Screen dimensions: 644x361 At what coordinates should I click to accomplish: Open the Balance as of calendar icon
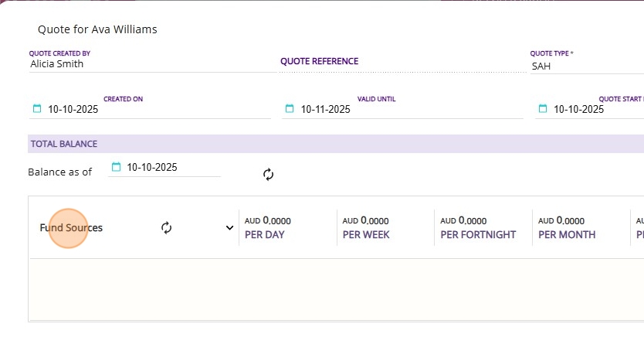117,167
